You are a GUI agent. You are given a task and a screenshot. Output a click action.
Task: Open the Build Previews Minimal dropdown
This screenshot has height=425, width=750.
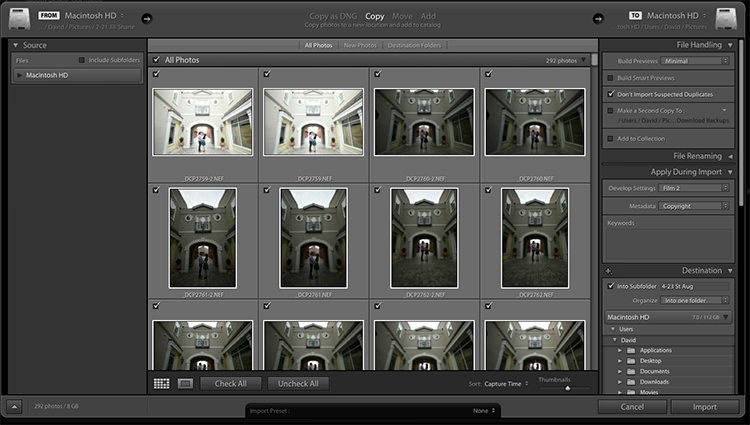[695, 61]
